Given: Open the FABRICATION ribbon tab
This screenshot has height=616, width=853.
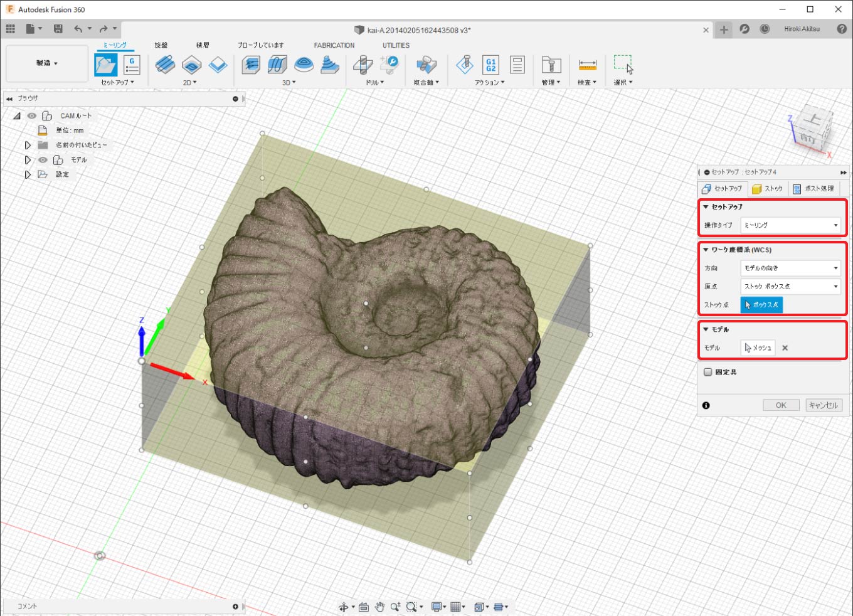Looking at the screenshot, I should [x=334, y=45].
